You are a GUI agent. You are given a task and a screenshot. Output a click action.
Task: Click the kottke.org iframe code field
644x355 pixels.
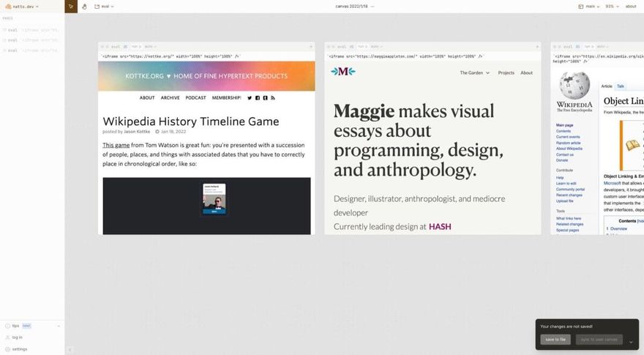coord(206,56)
